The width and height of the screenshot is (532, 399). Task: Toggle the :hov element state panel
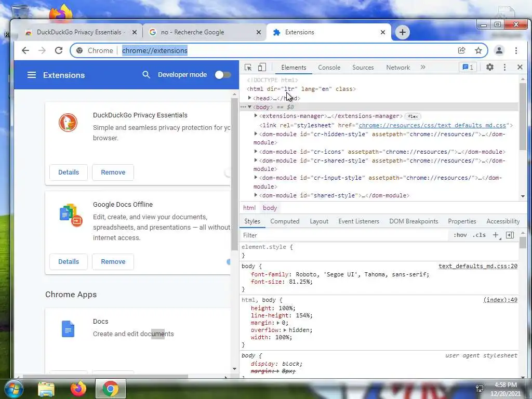[460, 235]
